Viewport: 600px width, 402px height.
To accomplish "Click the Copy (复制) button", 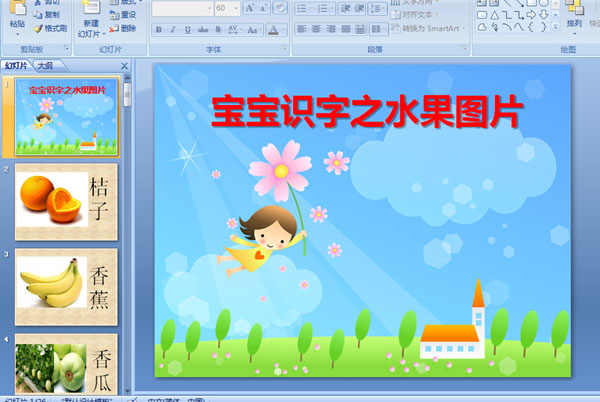I will pos(50,15).
